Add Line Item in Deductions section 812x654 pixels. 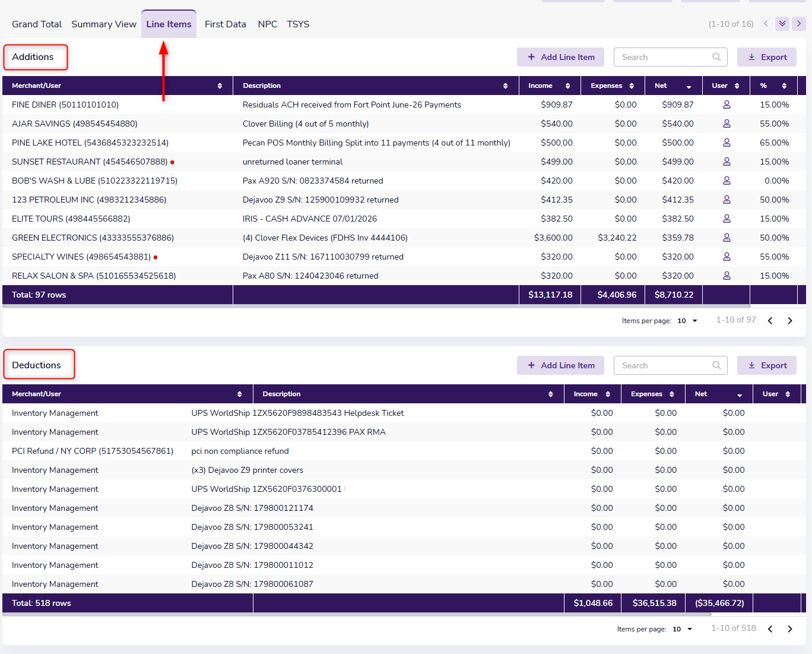[x=560, y=365]
